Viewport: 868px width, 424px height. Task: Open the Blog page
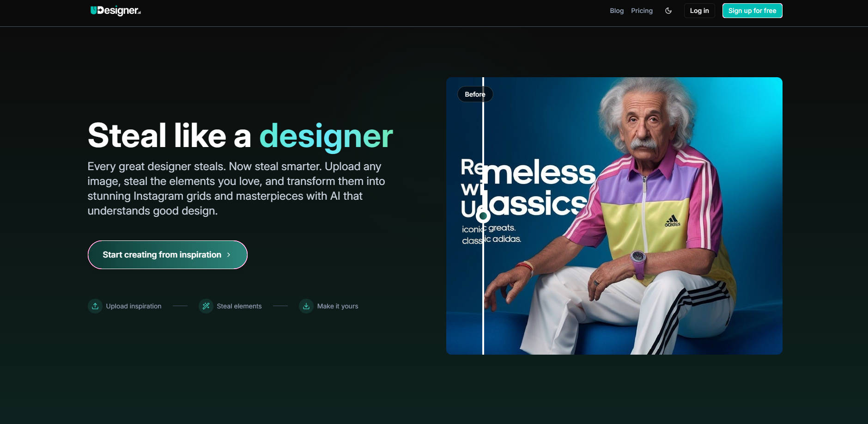(616, 10)
